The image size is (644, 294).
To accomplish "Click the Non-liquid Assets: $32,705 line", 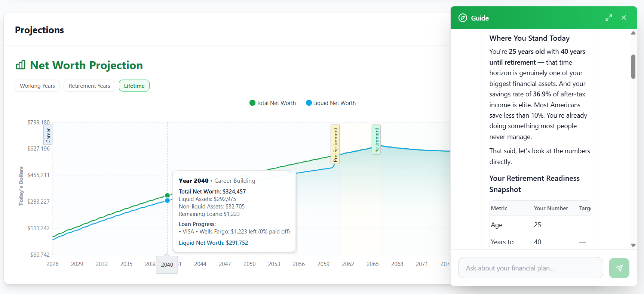I will (212, 207).
